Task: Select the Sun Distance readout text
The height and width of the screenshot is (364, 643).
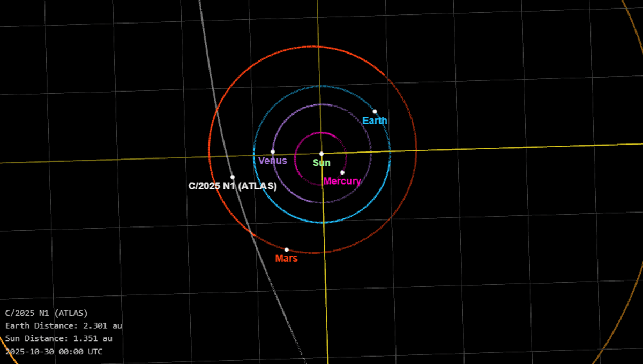Action: pyautogui.click(x=58, y=338)
